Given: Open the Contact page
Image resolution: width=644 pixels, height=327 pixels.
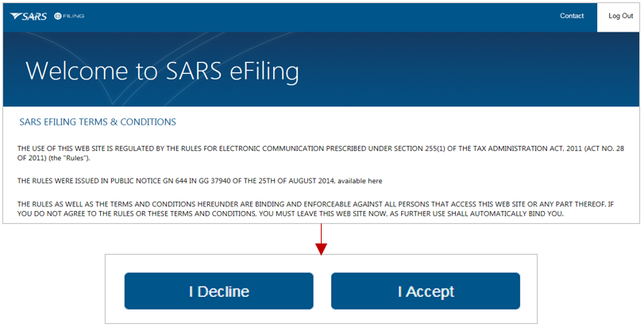Looking at the screenshot, I should tap(572, 16).
